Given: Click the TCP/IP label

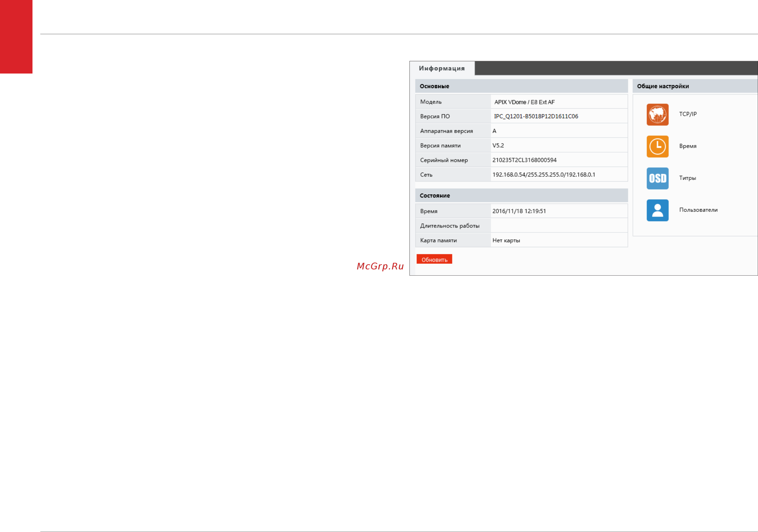Looking at the screenshot, I should click(688, 114).
